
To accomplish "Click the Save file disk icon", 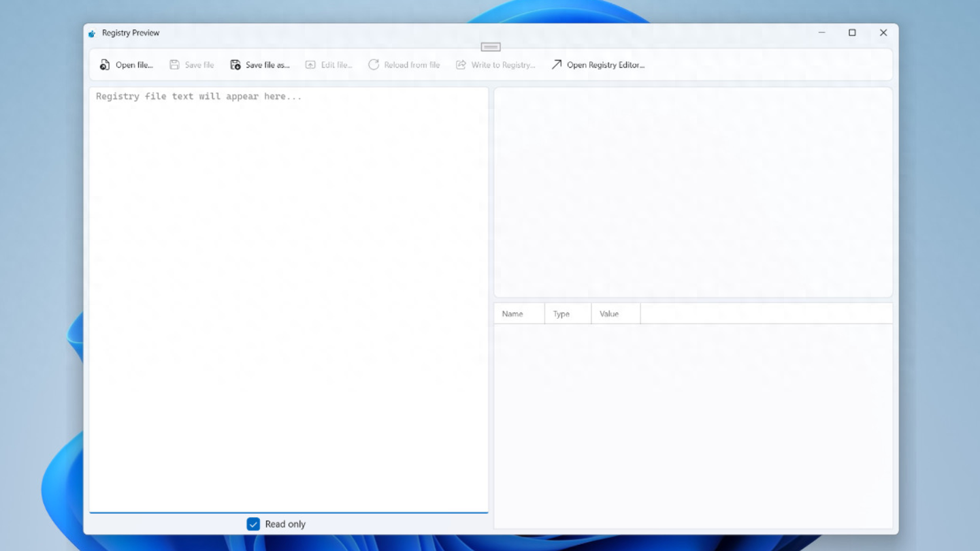I will [174, 65].
